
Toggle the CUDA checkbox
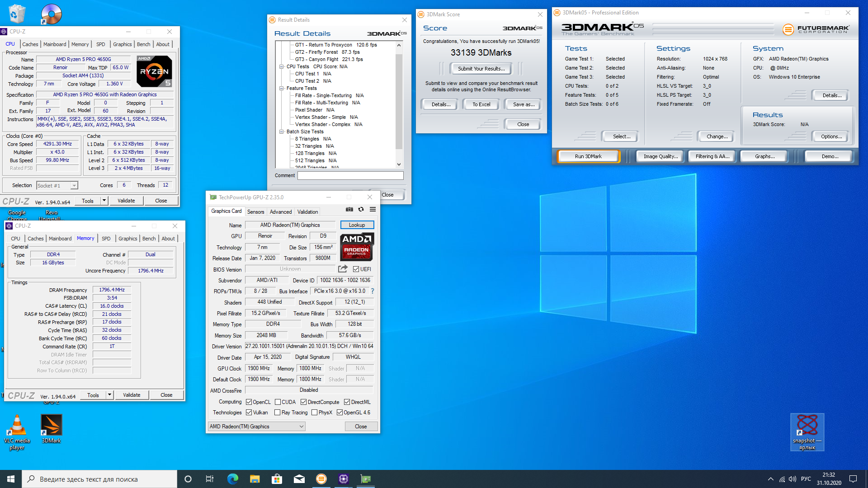(278, 402)
